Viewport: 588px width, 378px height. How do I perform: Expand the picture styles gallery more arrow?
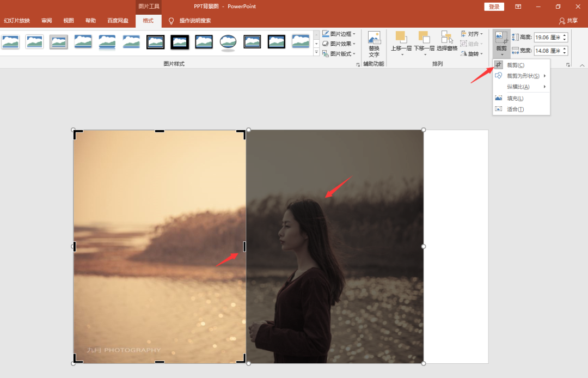pyautogui.click(x=316, y=52)
